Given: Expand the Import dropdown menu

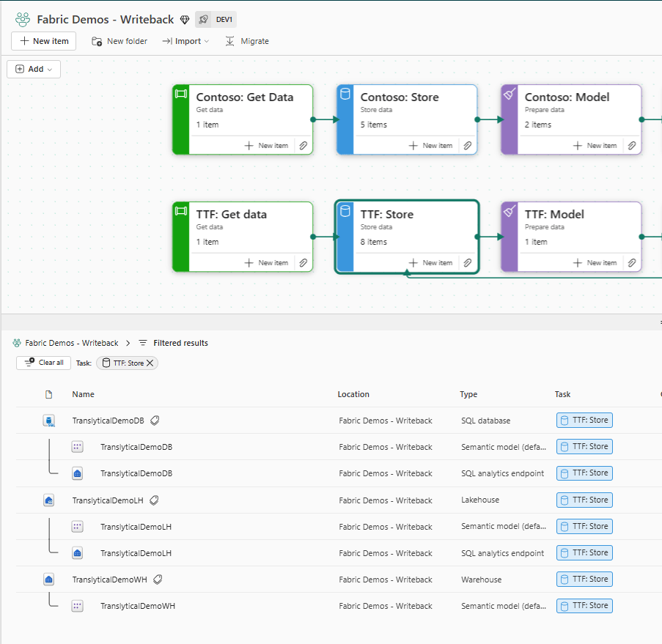Looking at the screenshot, I should point(185,41).
